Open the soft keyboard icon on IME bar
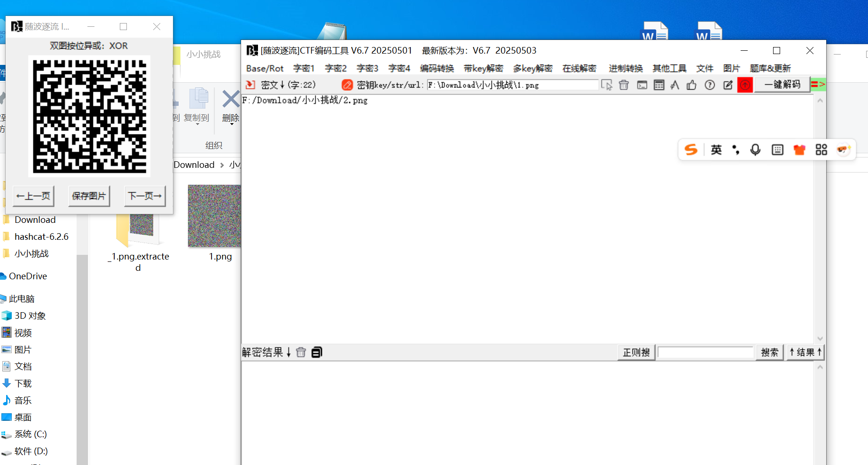Screen dimensions: 868x465 [777, 150]
